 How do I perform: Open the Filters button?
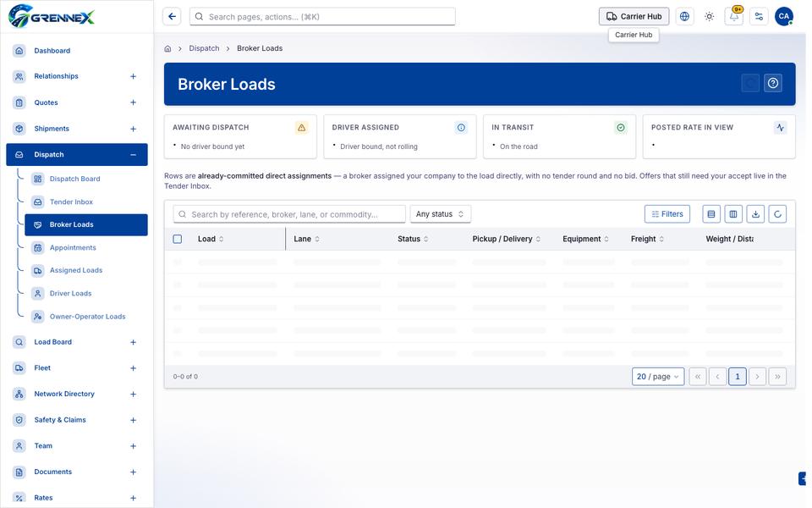pyautogui.click(x=667, y=214)
